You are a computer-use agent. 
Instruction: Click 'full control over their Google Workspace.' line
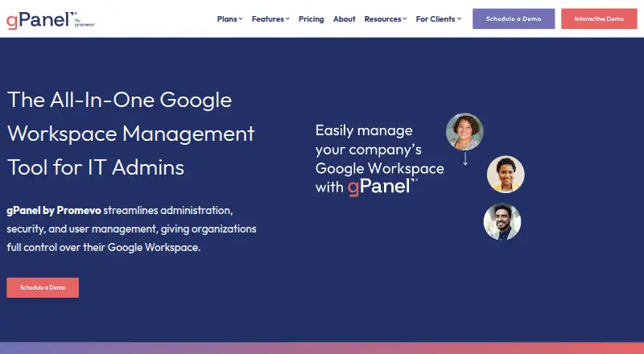tap(104, 247)
